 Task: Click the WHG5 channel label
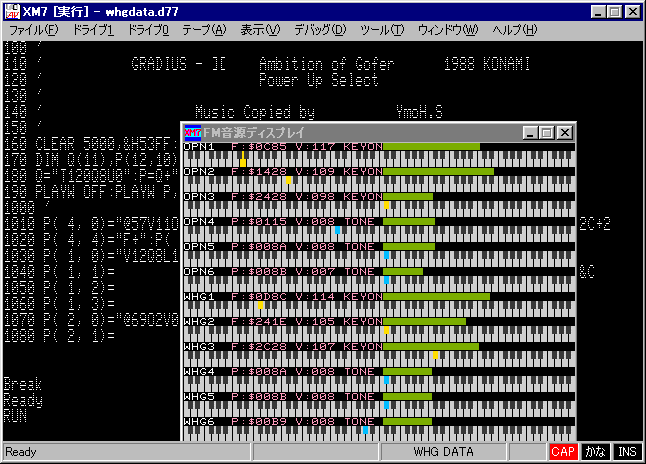(x=199, y=396)
